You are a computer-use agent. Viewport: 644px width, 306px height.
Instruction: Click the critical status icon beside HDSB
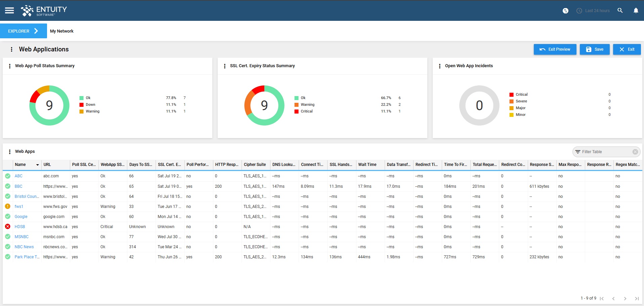point(7,227)
